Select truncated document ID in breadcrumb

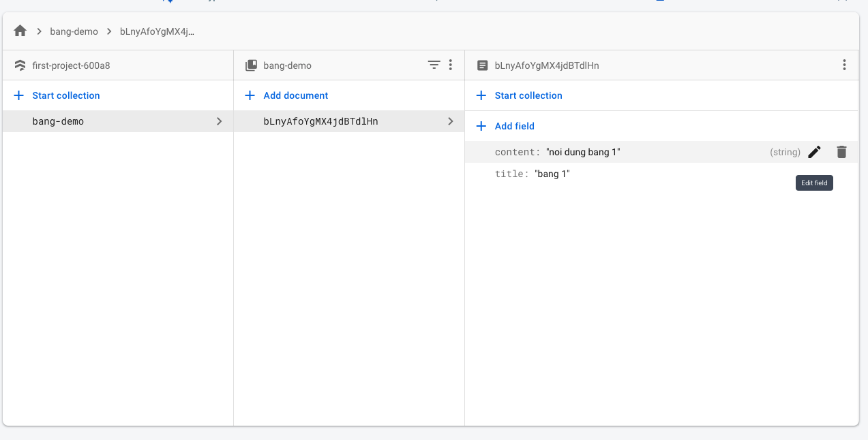click(157, 31)
